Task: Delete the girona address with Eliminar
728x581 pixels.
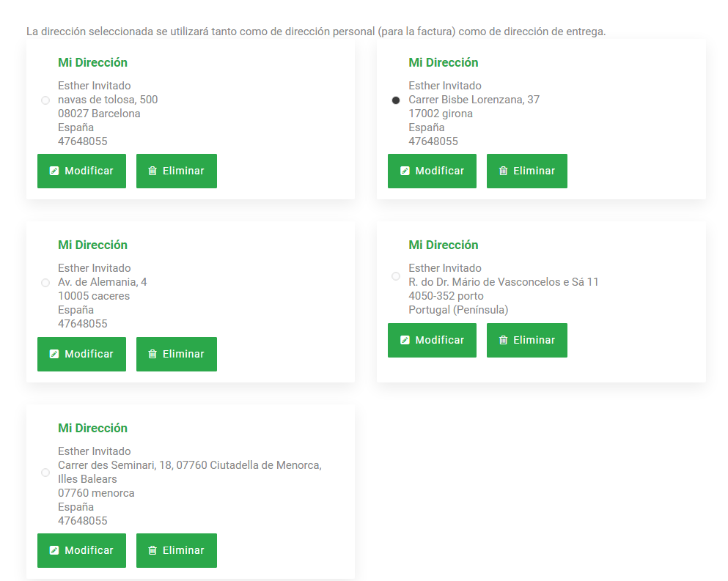Action: tap(527, 171)
